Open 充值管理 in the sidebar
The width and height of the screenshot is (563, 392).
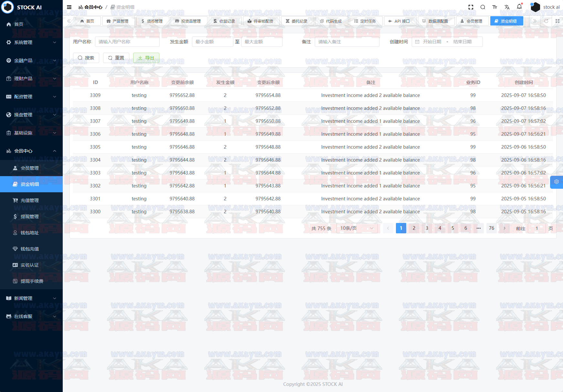30,200
